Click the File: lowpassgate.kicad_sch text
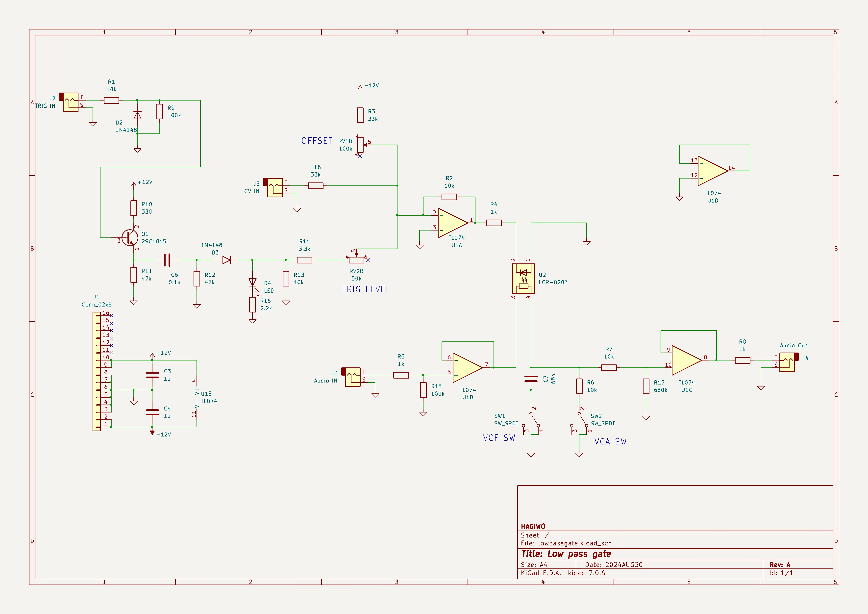Viewport: 868px width, 614px height. (566, 543)
